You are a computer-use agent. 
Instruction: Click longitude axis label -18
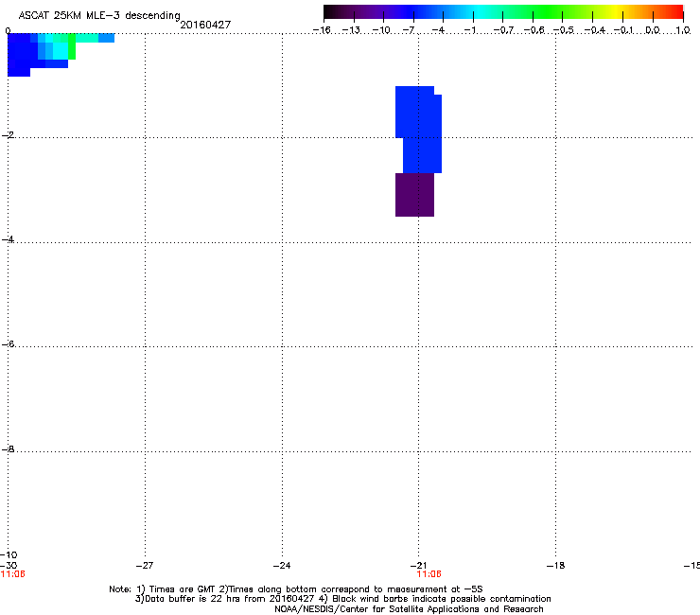pos(556,566)
